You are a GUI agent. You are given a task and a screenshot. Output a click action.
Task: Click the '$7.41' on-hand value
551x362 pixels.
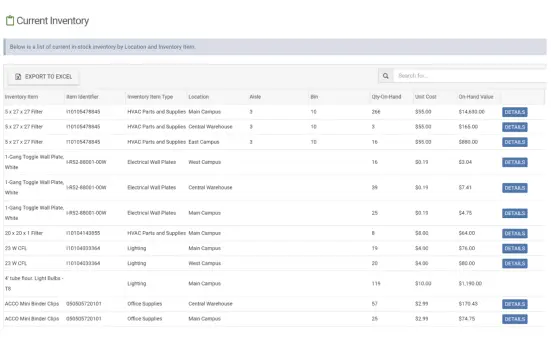tap(465, 187)
